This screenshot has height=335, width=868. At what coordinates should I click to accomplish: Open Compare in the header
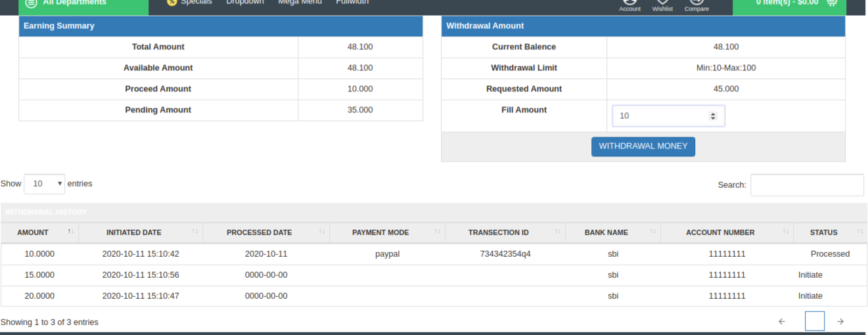coord(697,6)
